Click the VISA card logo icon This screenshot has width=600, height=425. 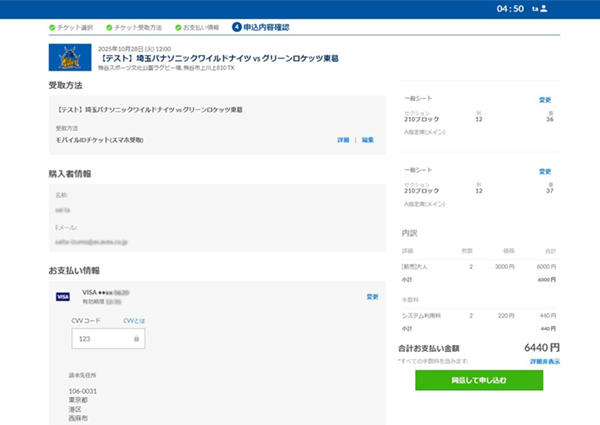tap(63, 296)
